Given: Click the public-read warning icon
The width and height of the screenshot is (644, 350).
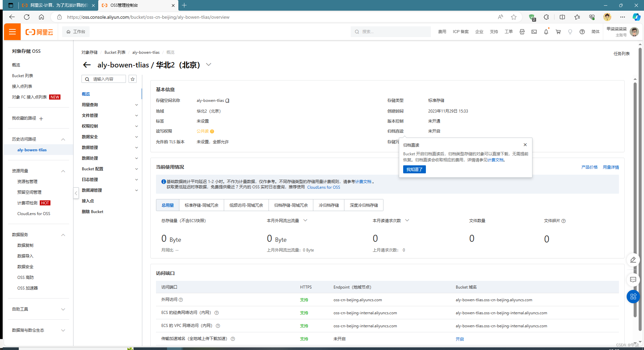Looking at the screenshot, I should (x=212, y=132).
